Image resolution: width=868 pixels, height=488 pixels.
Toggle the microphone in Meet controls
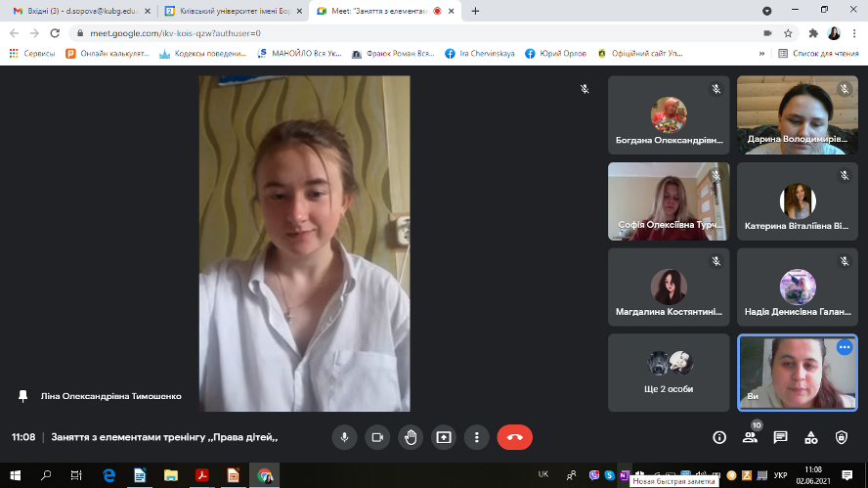[x=344, y=437]
